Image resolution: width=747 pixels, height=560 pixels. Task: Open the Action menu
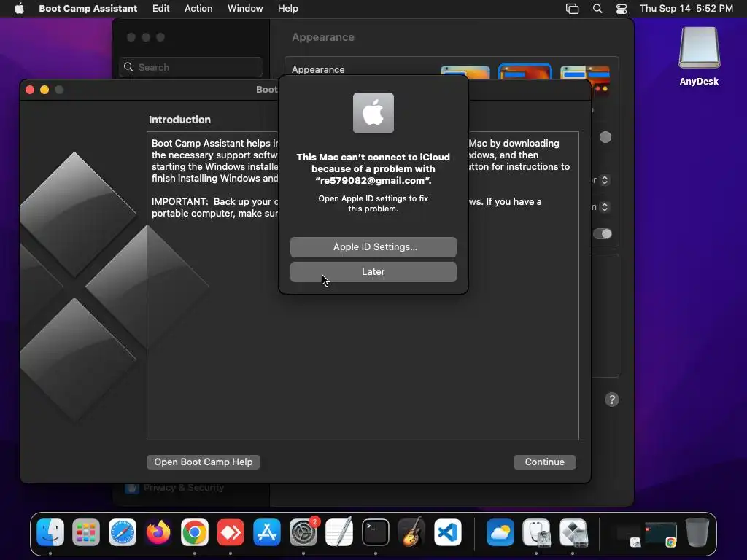coord(198,9)
